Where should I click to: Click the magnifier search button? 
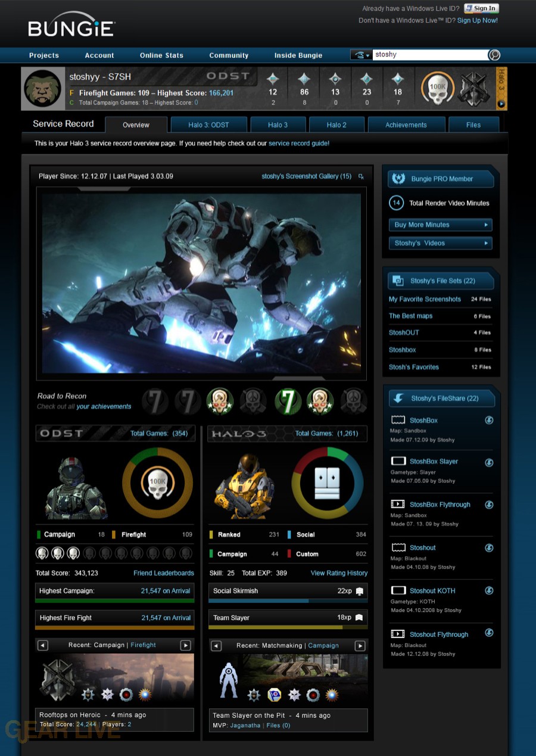pos(494,55)
